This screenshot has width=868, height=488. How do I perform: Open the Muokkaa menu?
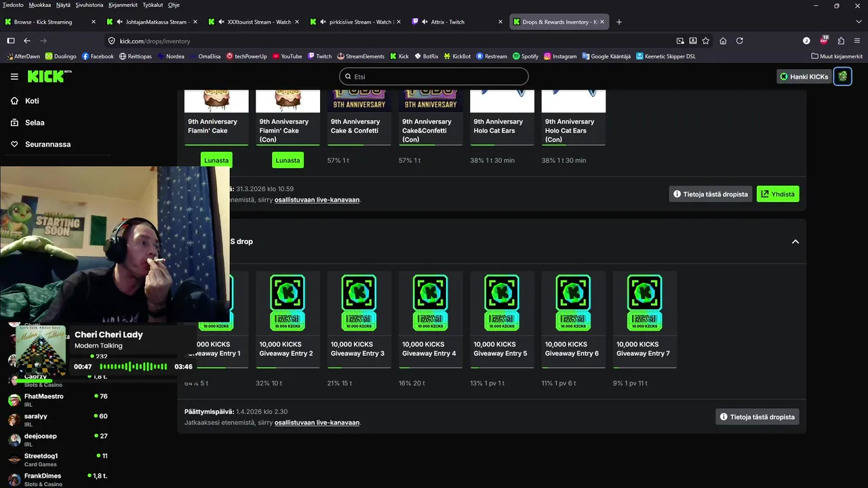tap(39, 5)
